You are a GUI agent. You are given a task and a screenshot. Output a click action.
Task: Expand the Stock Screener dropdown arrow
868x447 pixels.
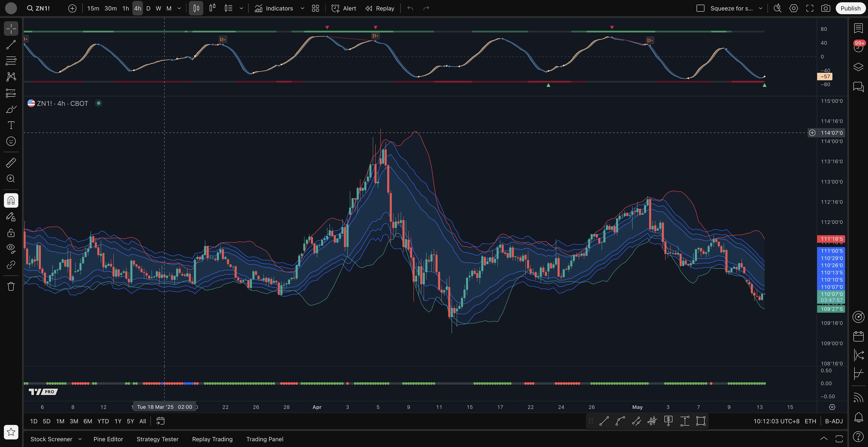coord(80,439)
